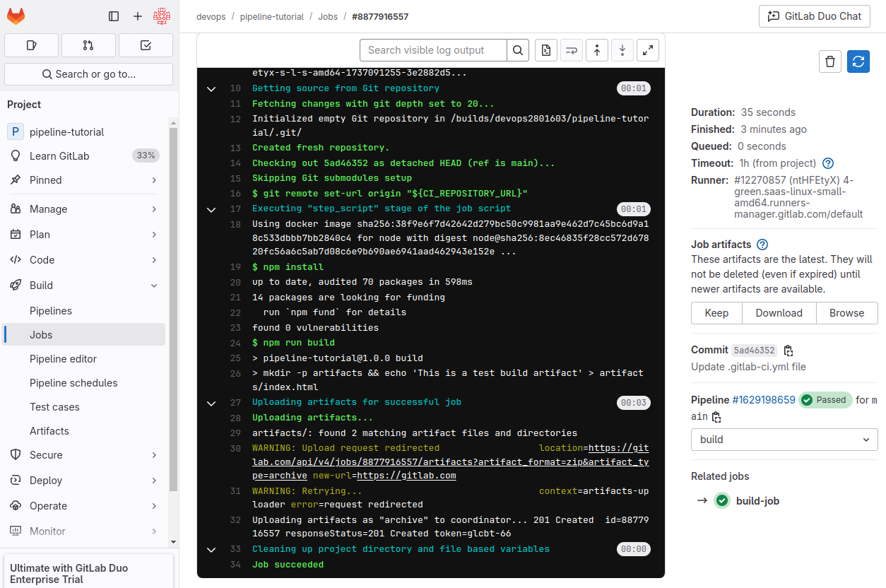Click the Passed pipeline status badge
The image size is (886, 588).
825,400
